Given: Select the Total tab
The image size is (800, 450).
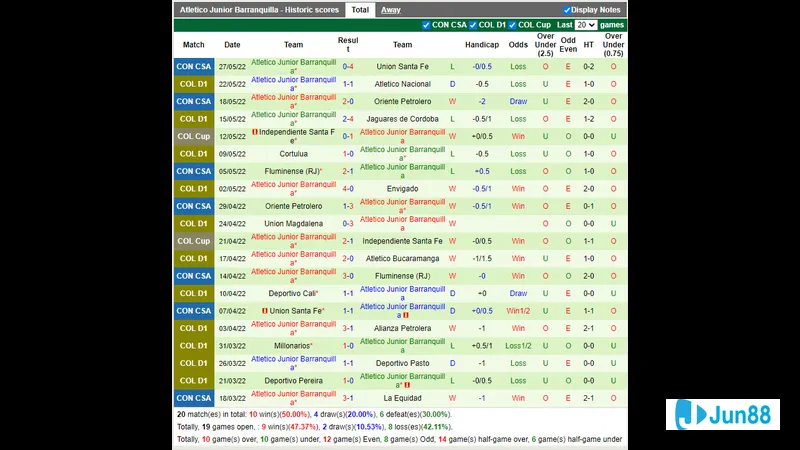Looking at the screenshot, I should (x=359, y=10).
